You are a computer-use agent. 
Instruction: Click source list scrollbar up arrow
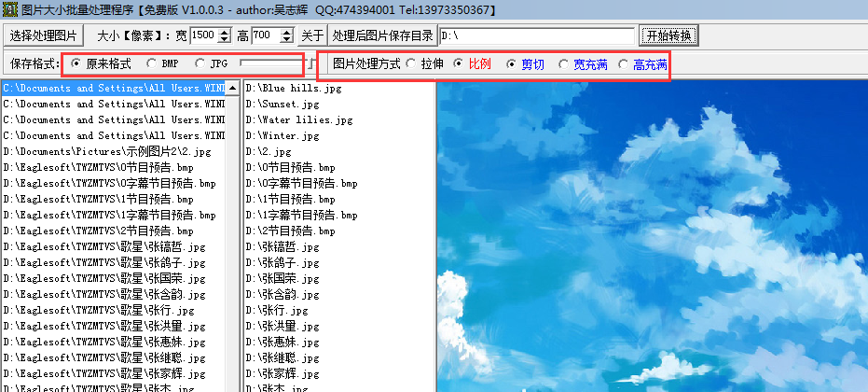pos(233,88)
